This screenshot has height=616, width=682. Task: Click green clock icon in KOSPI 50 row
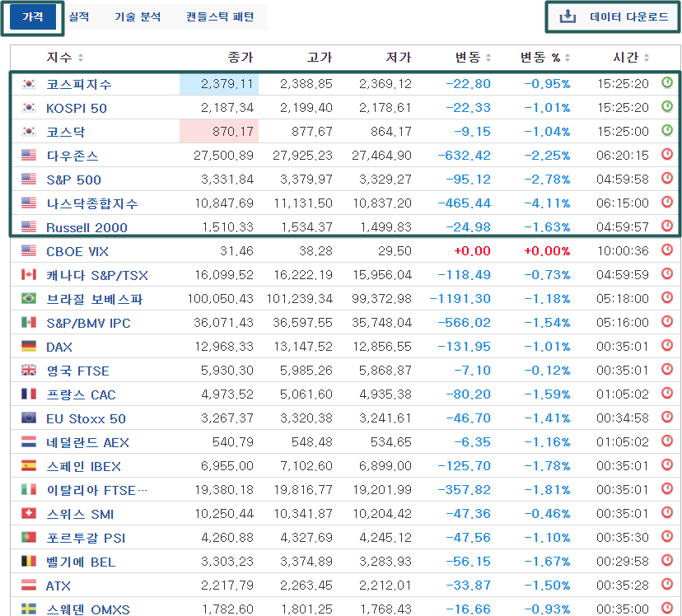coord(667,106)
